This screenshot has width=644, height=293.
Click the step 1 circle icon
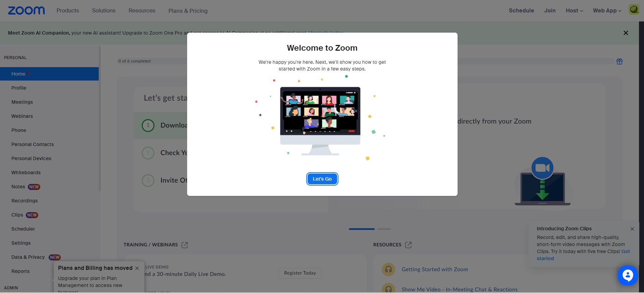pyautogui.click(x=148, y=126)
